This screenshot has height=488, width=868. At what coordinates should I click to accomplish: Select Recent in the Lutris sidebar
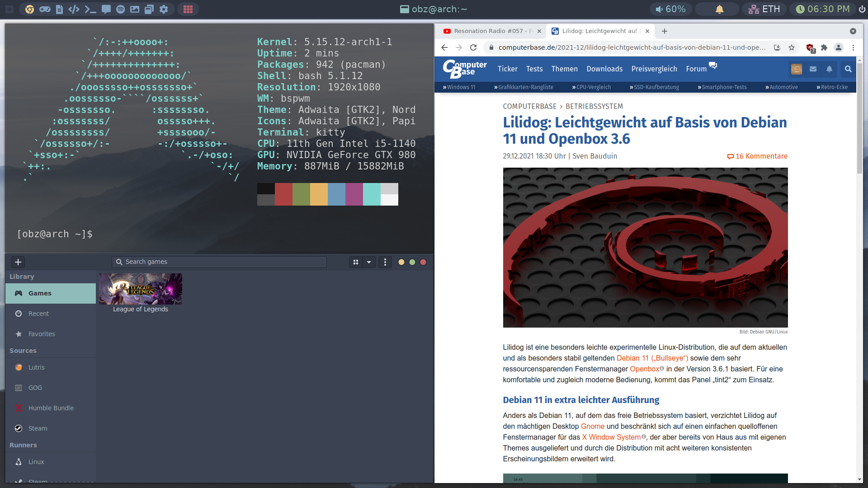[x=51, y=314]
